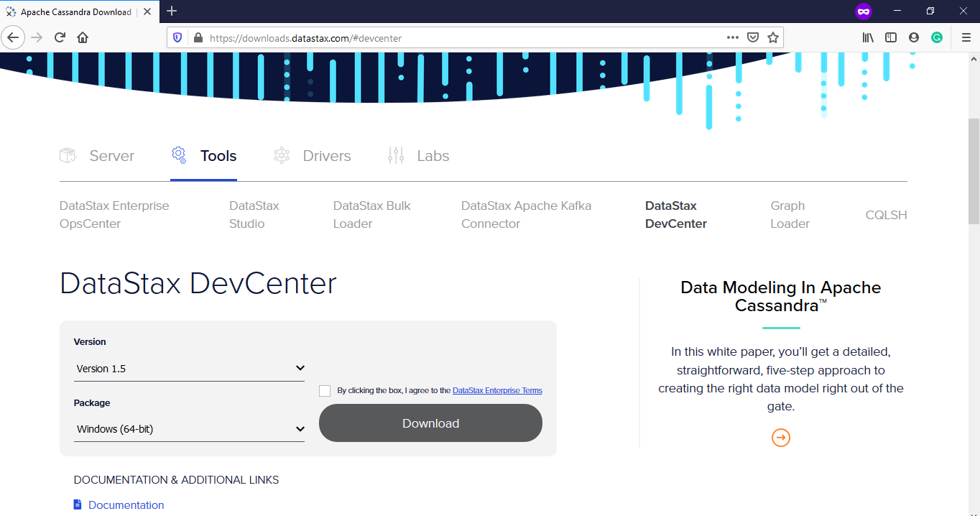View site security padlock info

click(198, 37)
